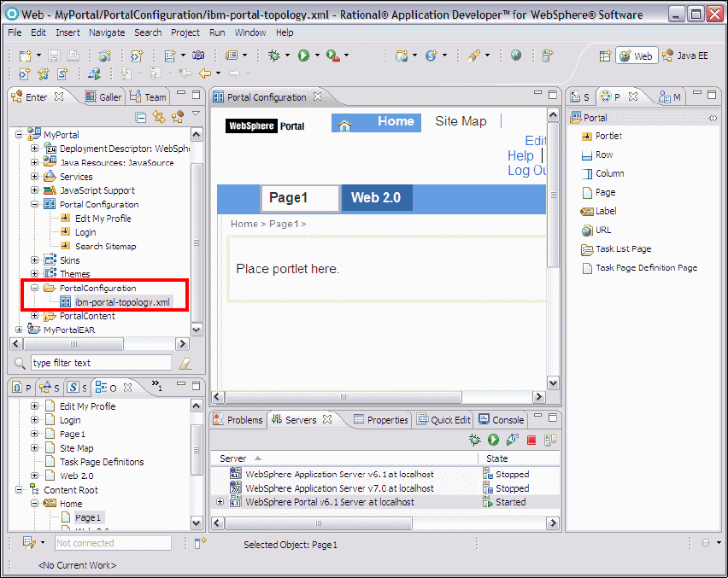Open Enterprise Explorer view menu triangle
Screen dimensions: 728x578
[196, 114]
